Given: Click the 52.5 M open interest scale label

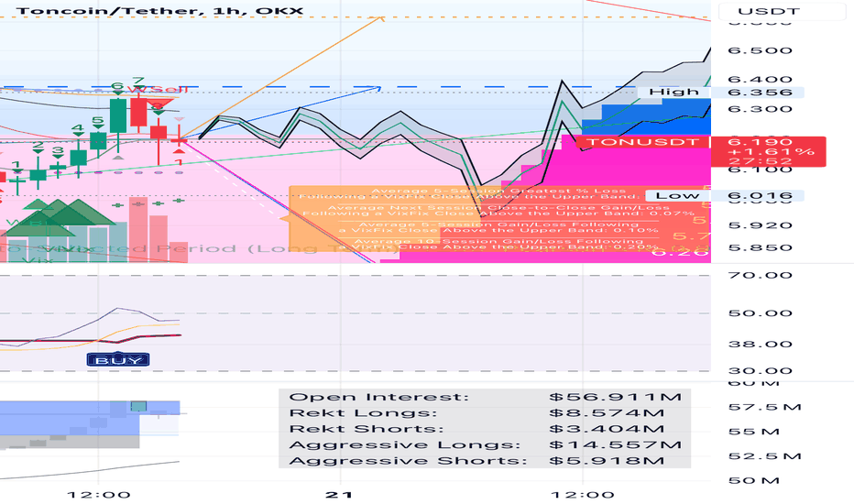Looking at the screenshot, I should pos(765,456).
